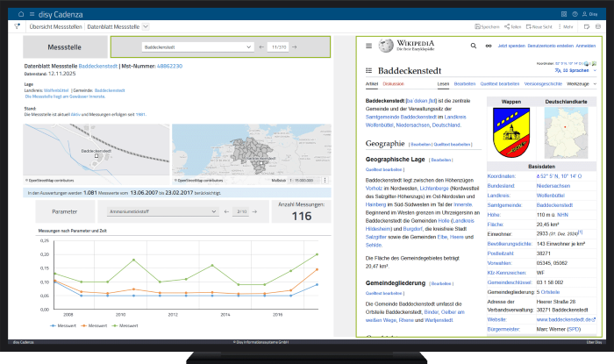Screen dimensions: 614x364
Task: Open the coordinates 52° 5′ N link
Action: click(x=559, y=176)
